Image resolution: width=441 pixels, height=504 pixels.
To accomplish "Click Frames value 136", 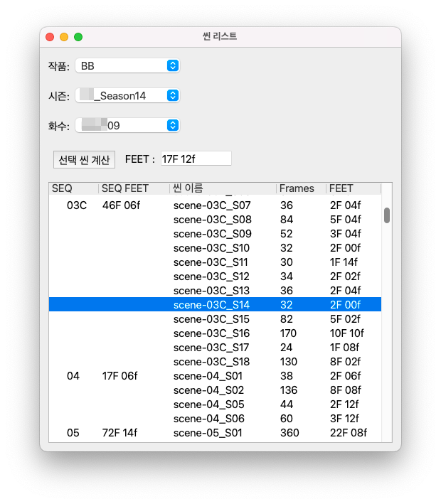I will (x=289, y=390).
